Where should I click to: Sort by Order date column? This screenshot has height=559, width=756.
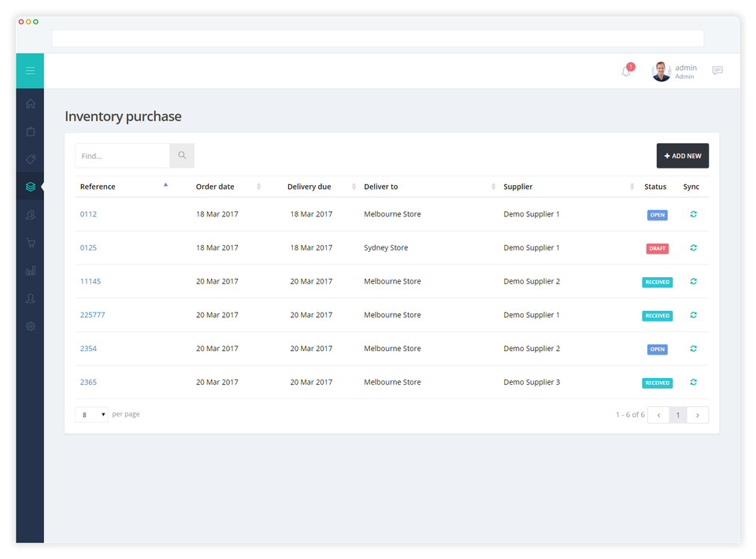pyautogui.click(x=215, y=187)
